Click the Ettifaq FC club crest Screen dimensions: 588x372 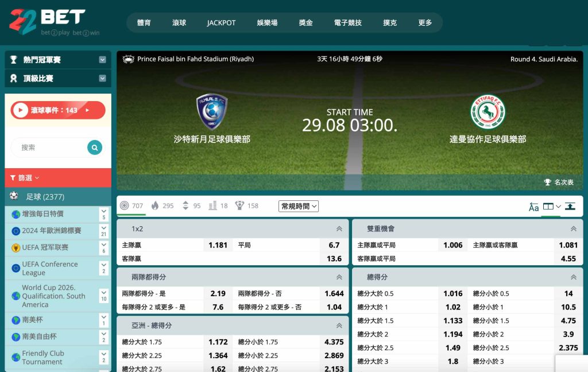click(488, 112)
